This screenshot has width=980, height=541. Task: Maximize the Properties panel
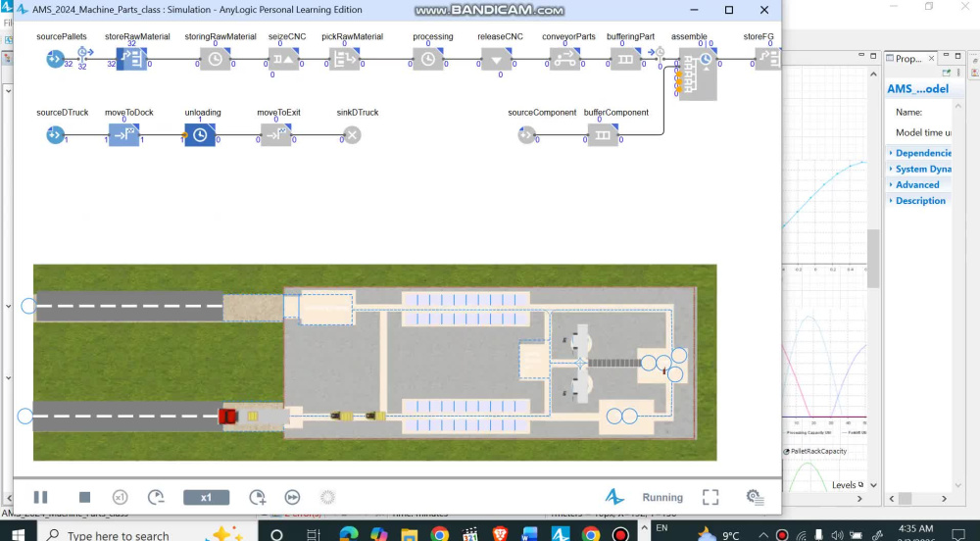(x=957, y=56)
